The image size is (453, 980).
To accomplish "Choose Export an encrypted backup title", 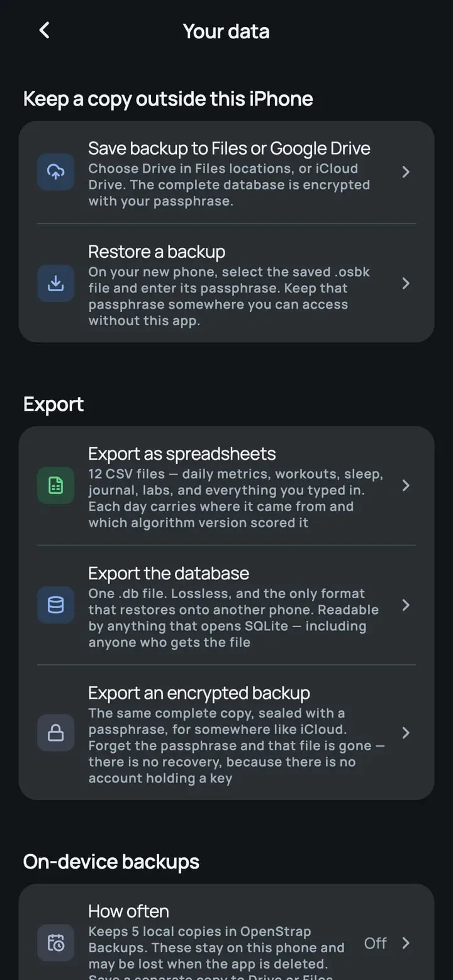I will click(x=199, y=693).
